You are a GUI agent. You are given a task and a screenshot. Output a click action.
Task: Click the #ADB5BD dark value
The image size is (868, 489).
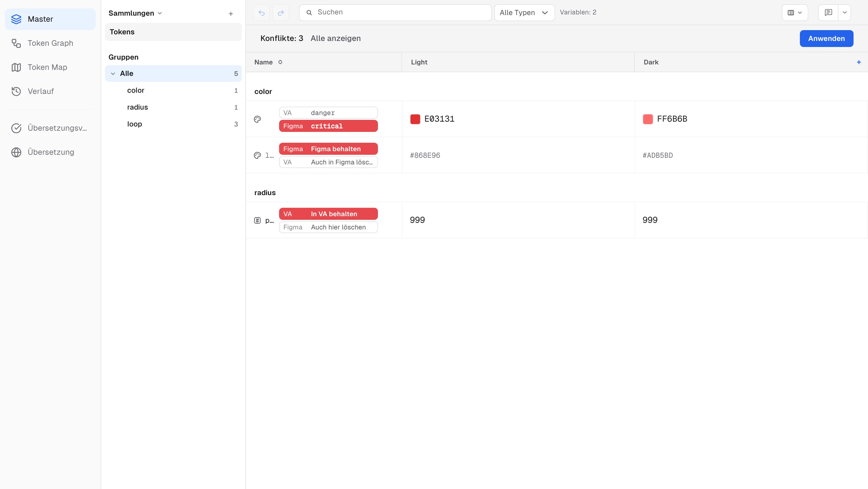[658, 155]
